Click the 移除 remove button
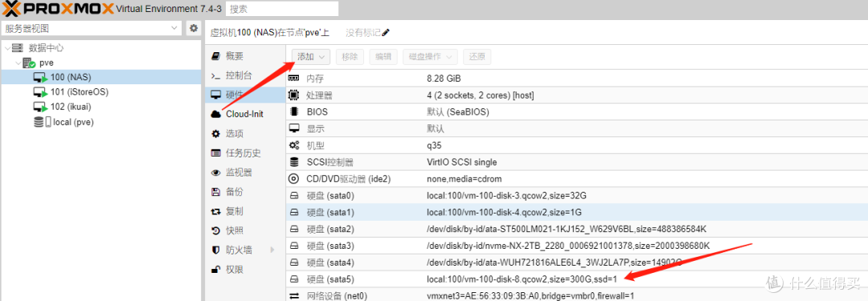 [350, 56]
